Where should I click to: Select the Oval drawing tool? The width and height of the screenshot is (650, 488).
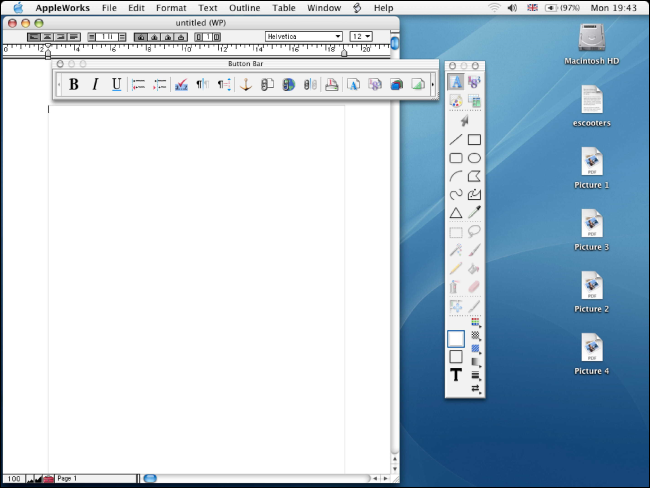[x=474, y=158]
